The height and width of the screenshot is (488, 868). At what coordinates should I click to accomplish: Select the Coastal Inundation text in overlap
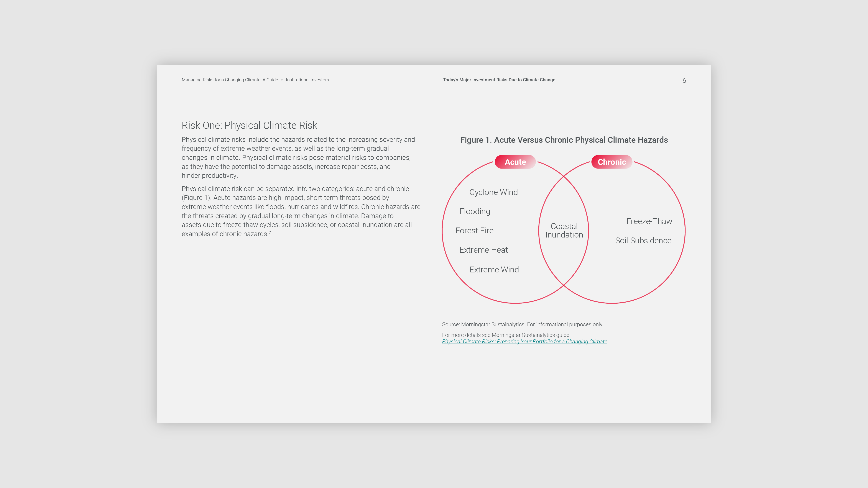(564, 231)
